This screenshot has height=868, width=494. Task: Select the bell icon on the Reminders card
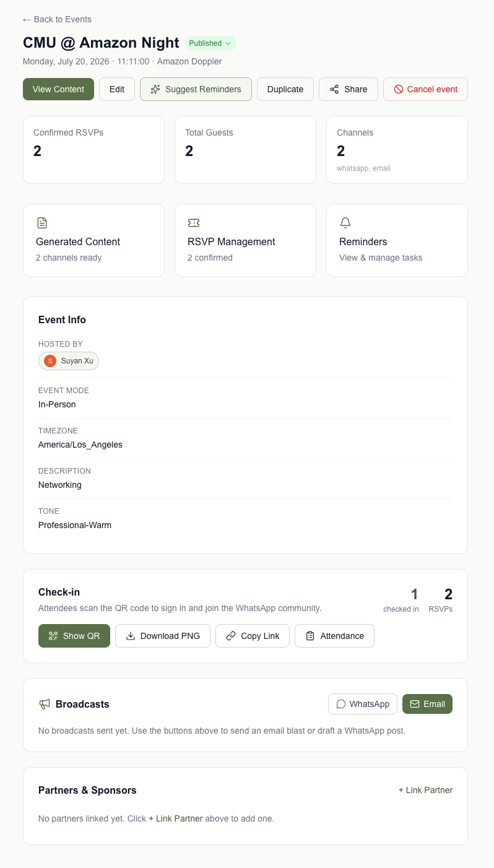[x=345, y=222]
